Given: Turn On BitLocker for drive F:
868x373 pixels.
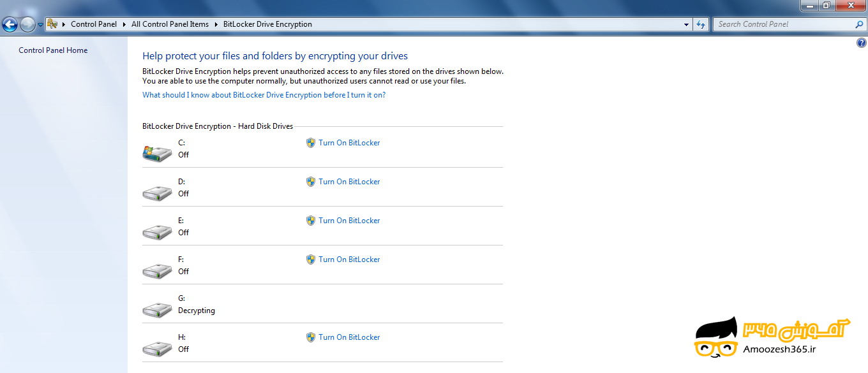Looking at the screenshot, I should tap(349, 260).
